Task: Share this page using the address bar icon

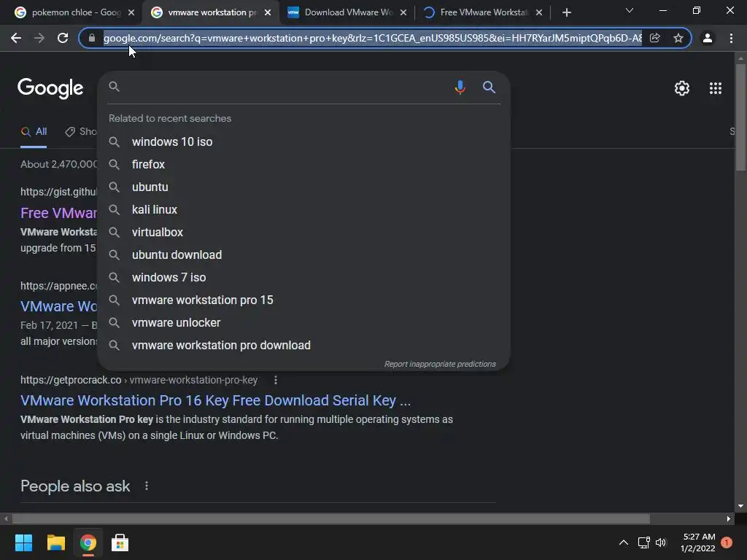Action: click(x=655, y=38)
